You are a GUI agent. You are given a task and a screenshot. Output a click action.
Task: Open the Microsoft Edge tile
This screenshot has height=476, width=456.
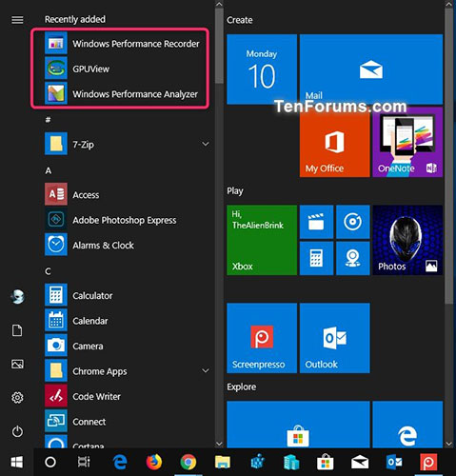(x=407, y=425)
